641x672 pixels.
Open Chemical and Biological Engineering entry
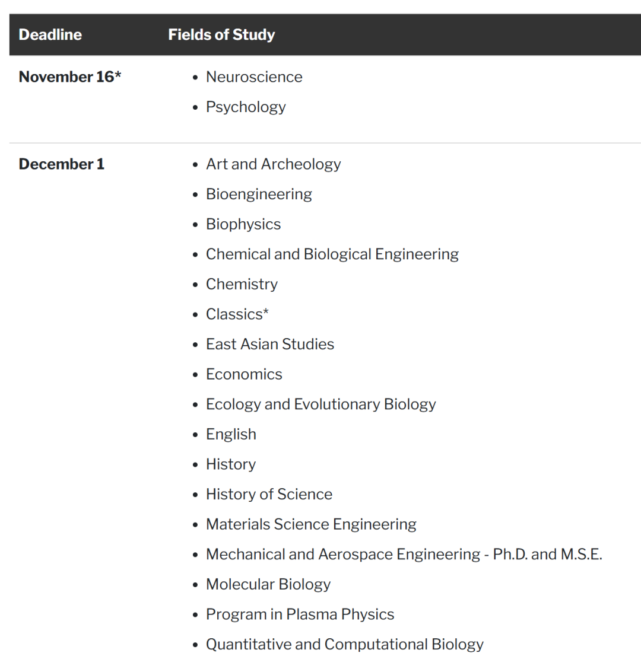click(332, 254)
